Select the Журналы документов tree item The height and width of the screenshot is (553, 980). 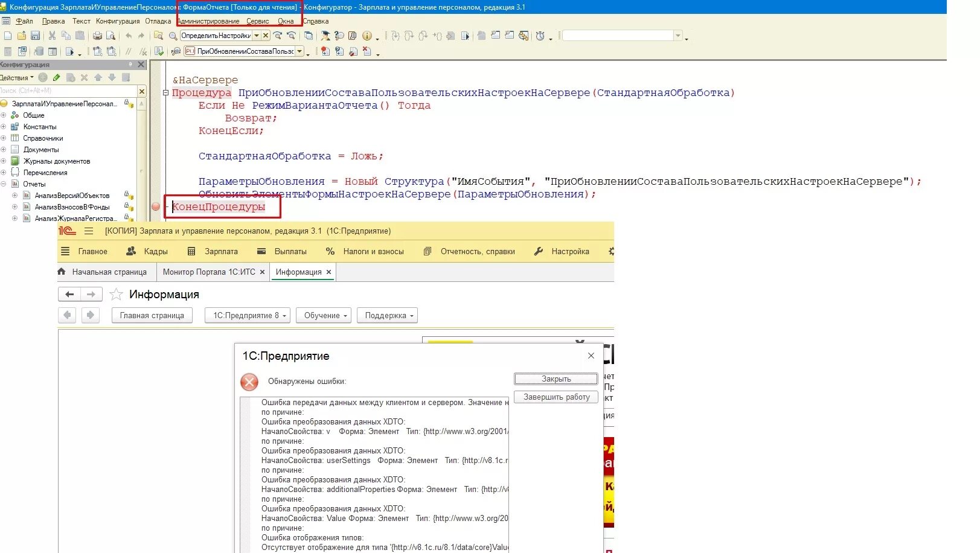tap(57, 161)
